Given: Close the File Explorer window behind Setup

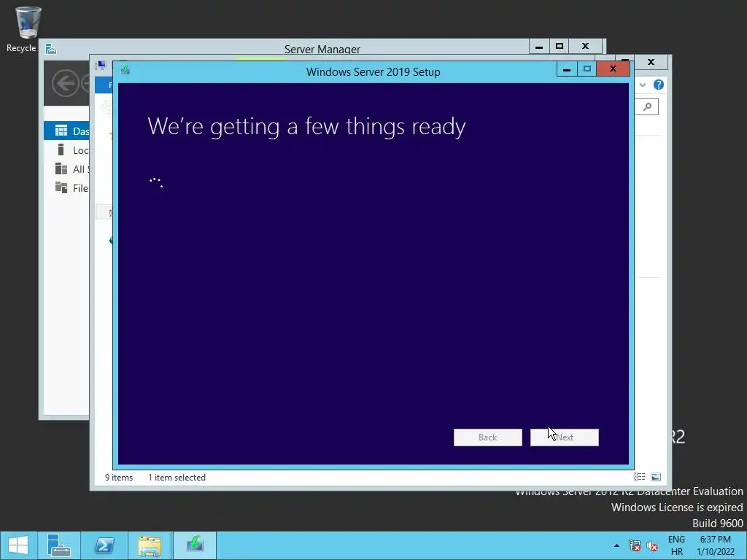Looking at the screenshot, I should (651, 62).
